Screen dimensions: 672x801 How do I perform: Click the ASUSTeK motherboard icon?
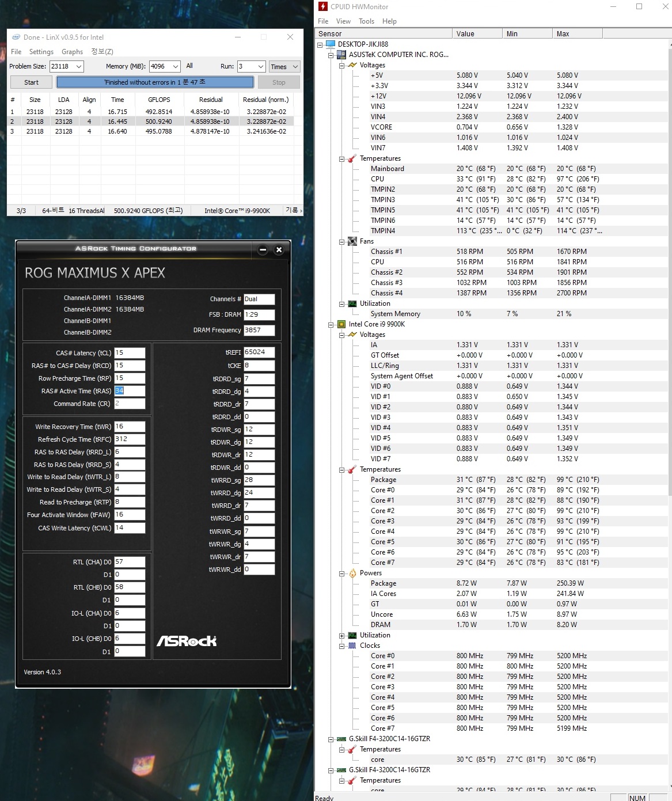point(341,54)
